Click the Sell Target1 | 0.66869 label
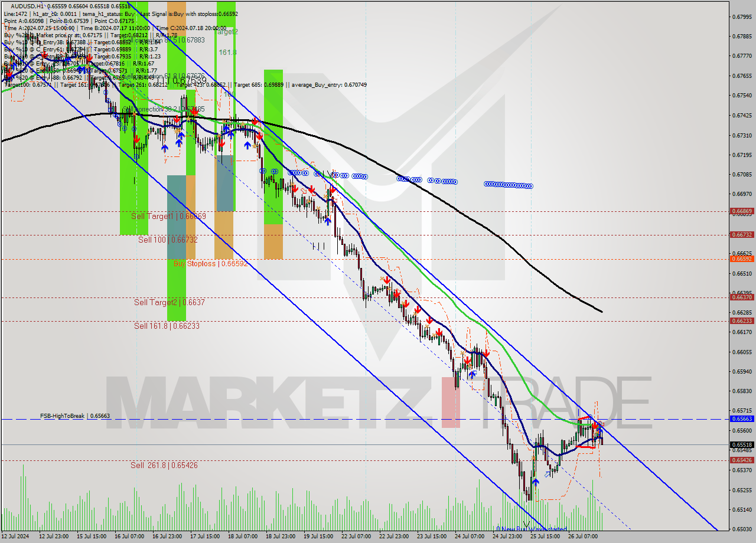The image size is (756, 543). click(x=168, y=217)
